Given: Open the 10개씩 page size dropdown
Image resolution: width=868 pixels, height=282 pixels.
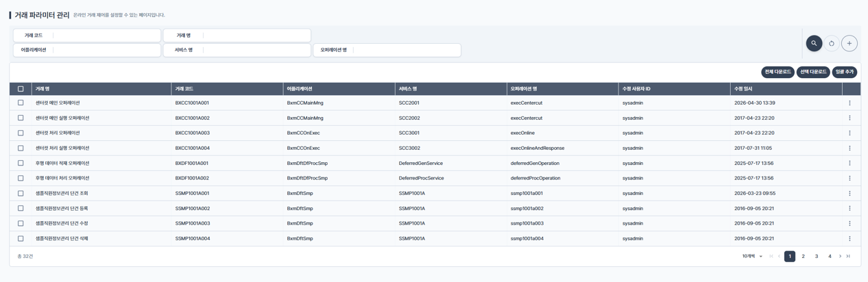Looking at the screenshot, I should click(x=752, y=257).
